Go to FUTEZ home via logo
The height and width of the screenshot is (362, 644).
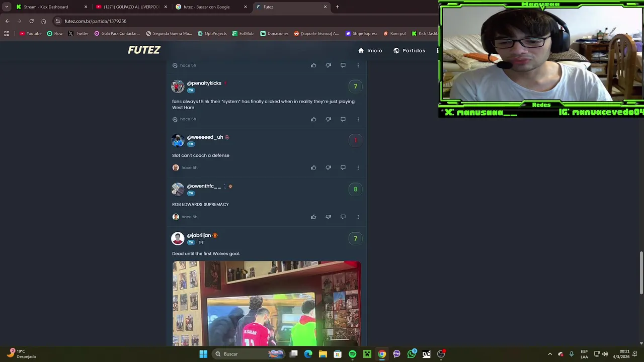click(144, 50)
